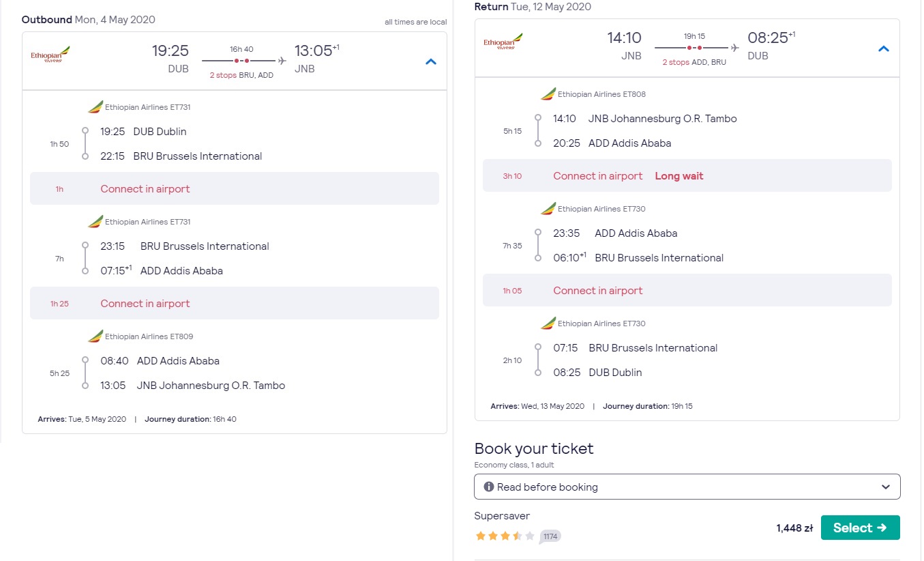Click the 1h 05 Connect in airport row
The image size is (924, 561).
687,290
